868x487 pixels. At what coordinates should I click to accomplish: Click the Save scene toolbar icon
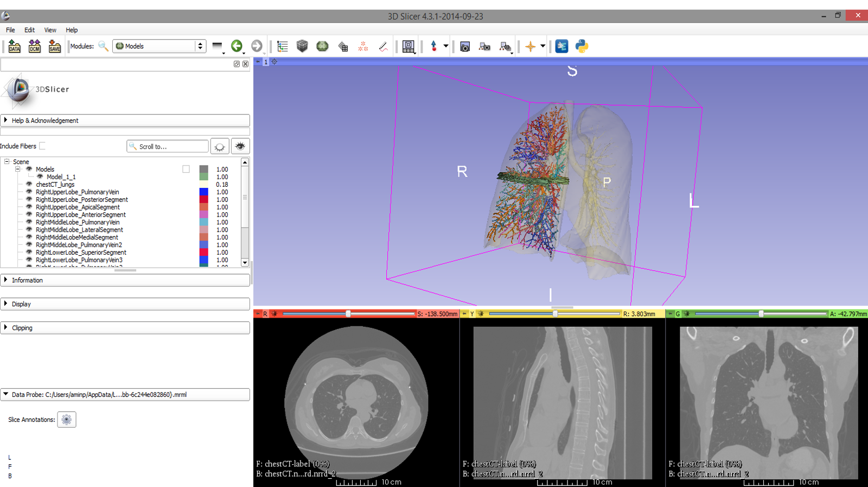click(x=54, y=47)
